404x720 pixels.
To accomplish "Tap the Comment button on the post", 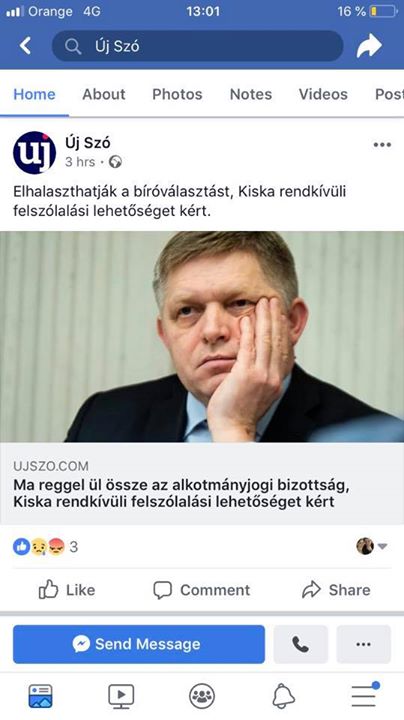I will point(202,590).
